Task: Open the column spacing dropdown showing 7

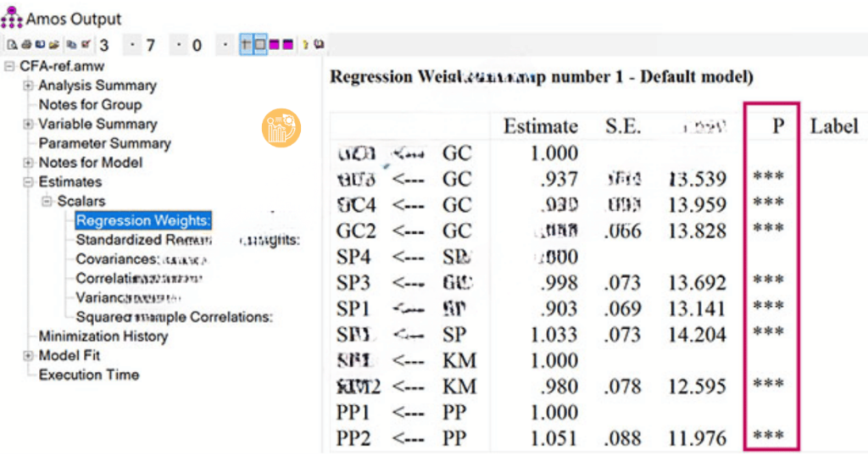Action: pyautogui.click(x=178, y=45)
